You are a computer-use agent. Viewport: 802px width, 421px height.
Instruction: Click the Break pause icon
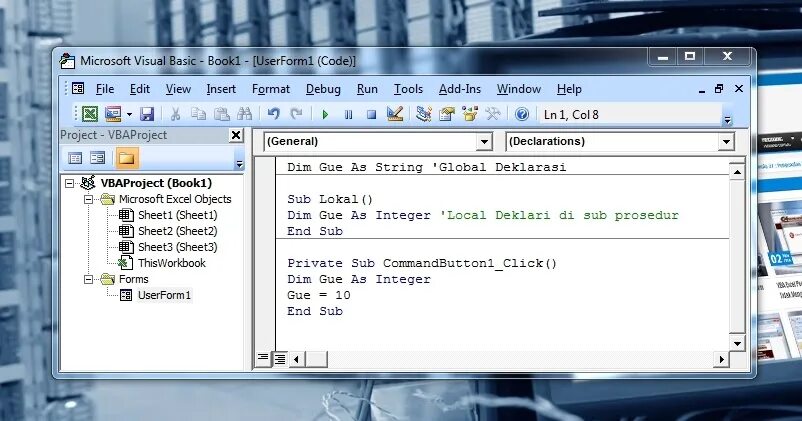348,114
